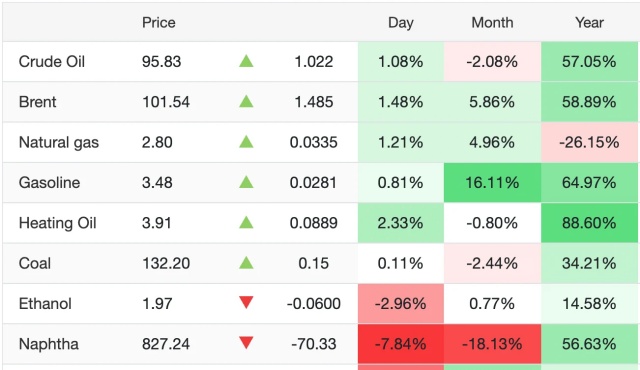Click the green up arrow for Crude Oil
This screenshot has width=640, height=370.
pos(246,61)
